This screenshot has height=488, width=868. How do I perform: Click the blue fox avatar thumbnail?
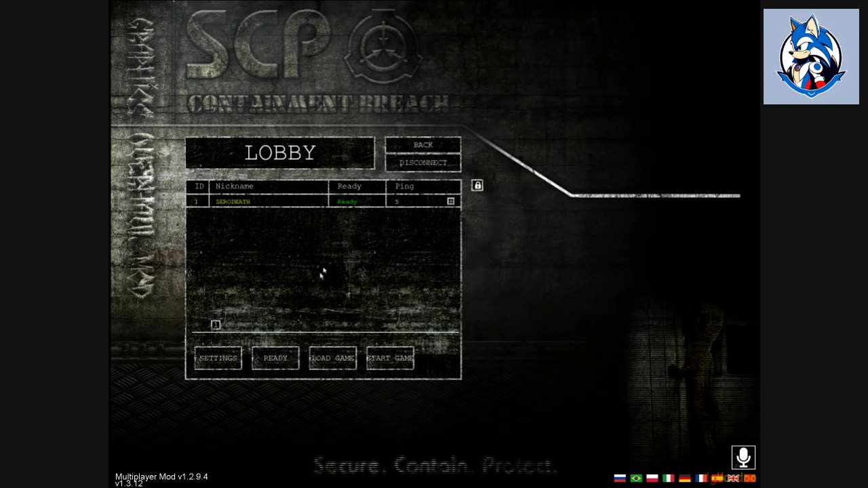(x=811, y=57)
